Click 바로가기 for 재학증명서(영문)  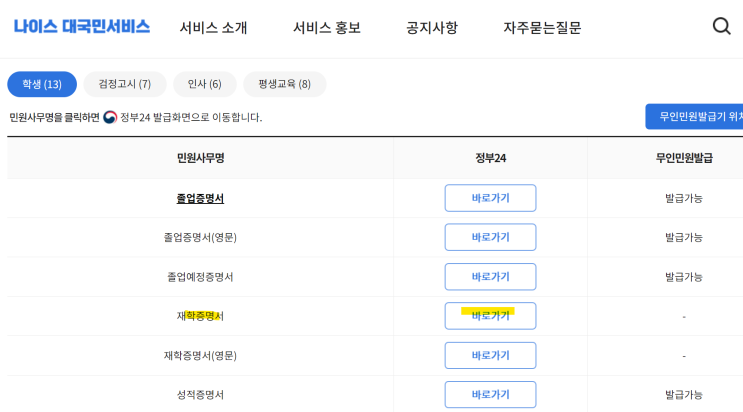point(490,355)
